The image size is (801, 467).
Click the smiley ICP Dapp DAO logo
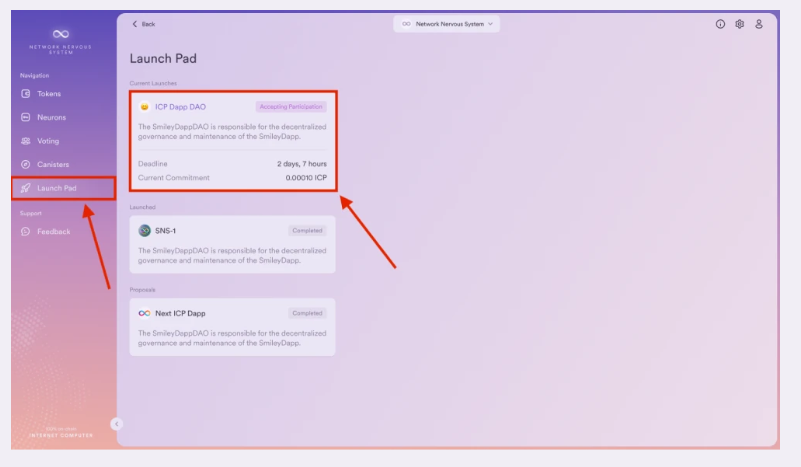pyautogui.click(x=145, y=107)
